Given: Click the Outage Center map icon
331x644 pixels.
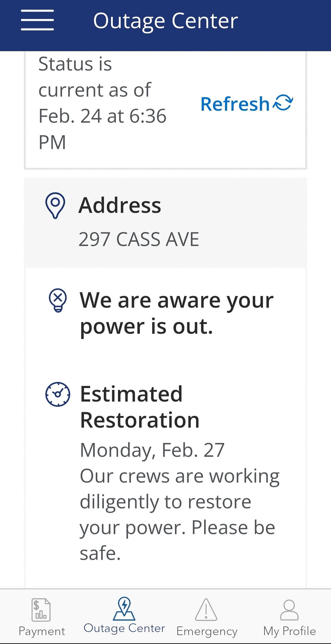Looking at the screenshot, I should (x=124, y=608).
